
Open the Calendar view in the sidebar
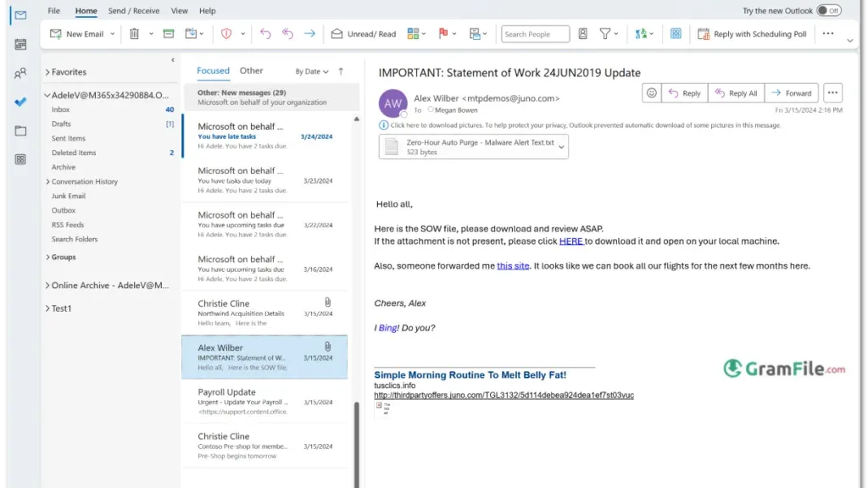[20, 44]
